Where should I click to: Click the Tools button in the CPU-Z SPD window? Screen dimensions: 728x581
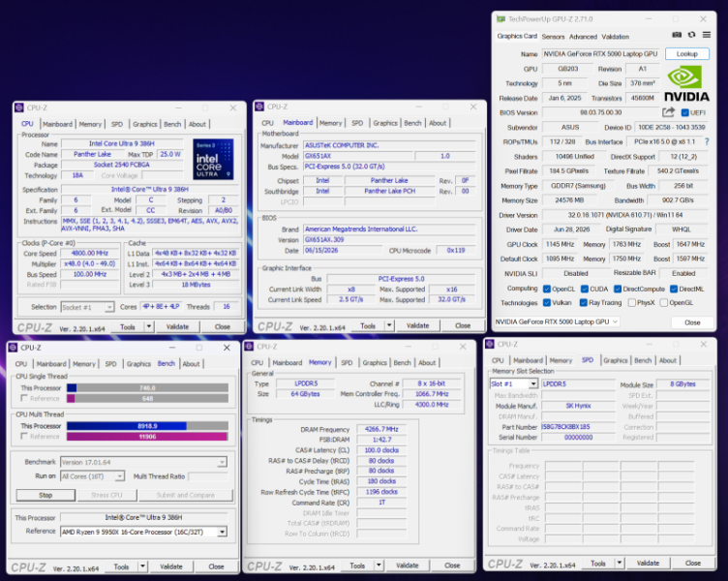point(598,563)
